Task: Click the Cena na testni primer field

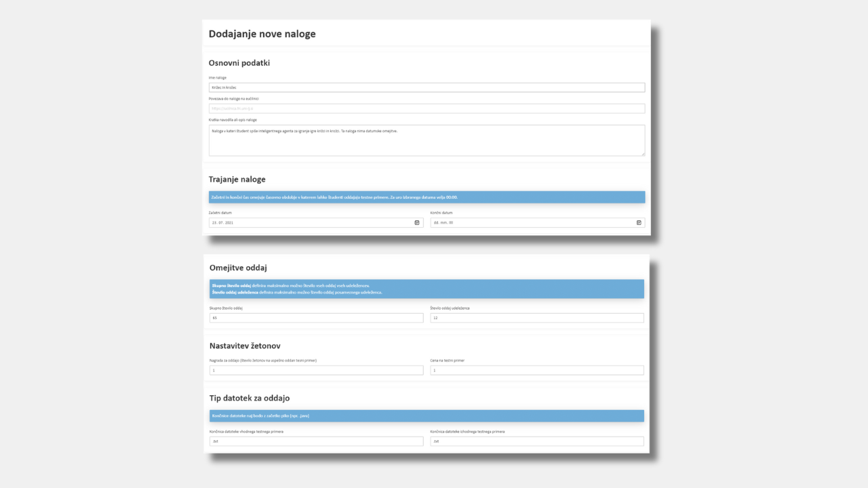Action: [x=537, y=371]
